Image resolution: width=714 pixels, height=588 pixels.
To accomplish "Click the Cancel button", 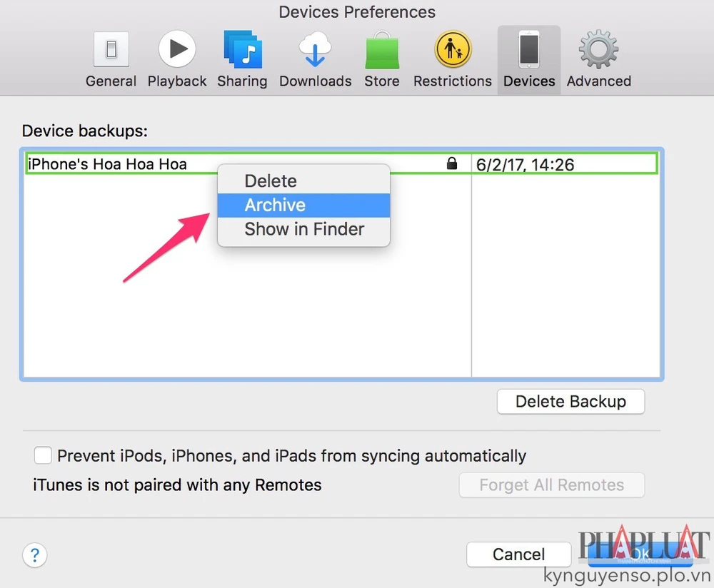I will (x=518, y=554).
